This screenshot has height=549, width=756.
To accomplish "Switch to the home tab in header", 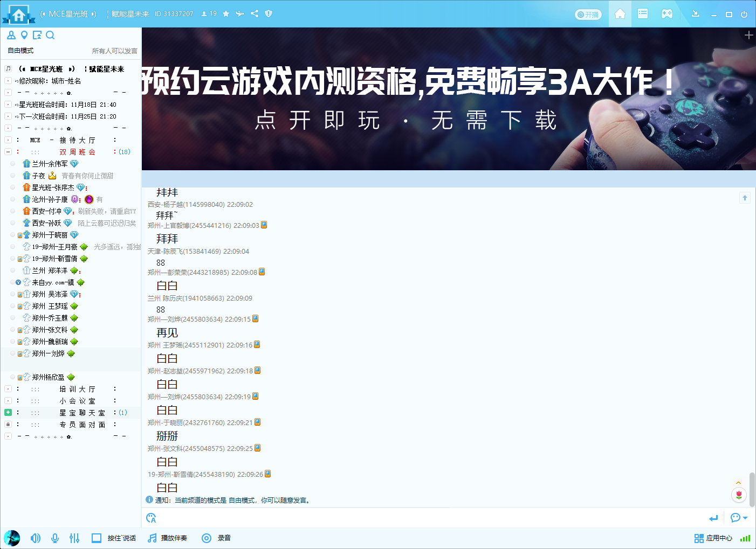I will tap(620, 14).
